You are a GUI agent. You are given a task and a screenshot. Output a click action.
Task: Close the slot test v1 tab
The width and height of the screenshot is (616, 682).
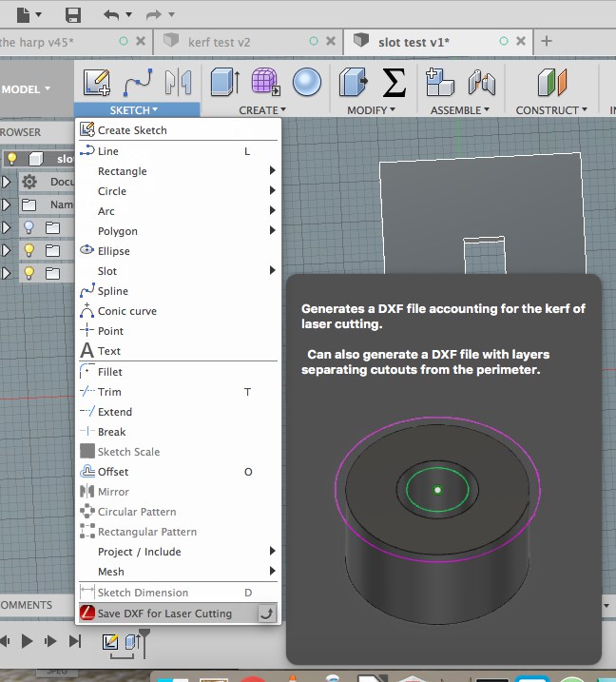tap(521, 41)
